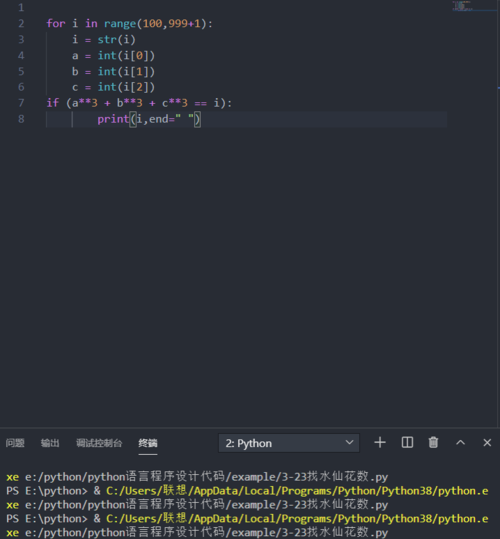Click the 'print' call on line 8
Screen dimensions: 500x539
[x=113, y=119]
